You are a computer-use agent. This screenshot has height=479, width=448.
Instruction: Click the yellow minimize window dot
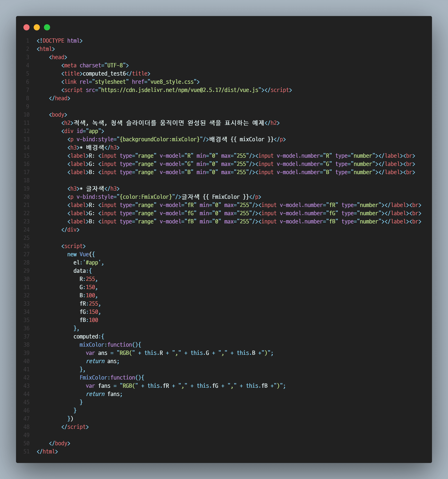37,28
